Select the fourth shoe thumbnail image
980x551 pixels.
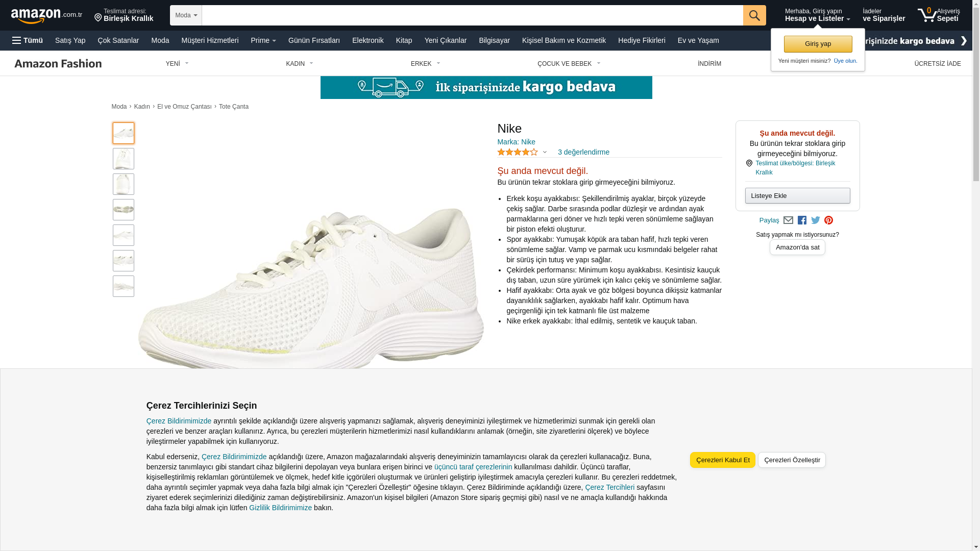124,210
